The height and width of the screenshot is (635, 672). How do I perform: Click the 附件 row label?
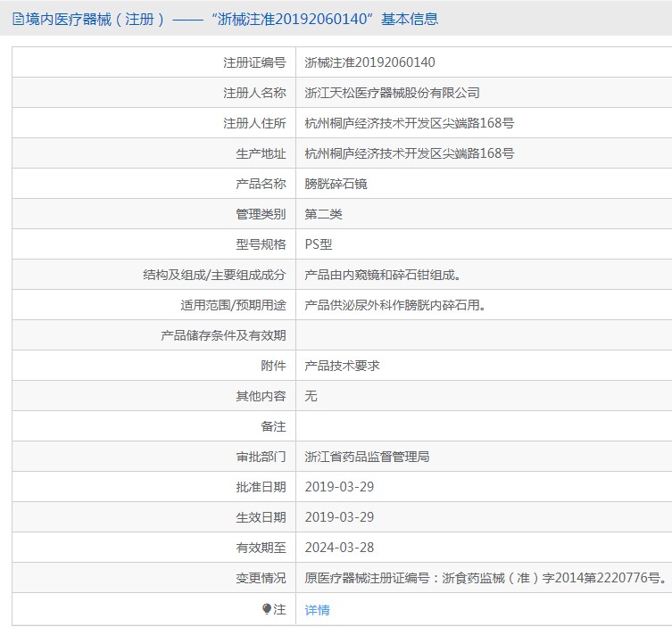273,366
